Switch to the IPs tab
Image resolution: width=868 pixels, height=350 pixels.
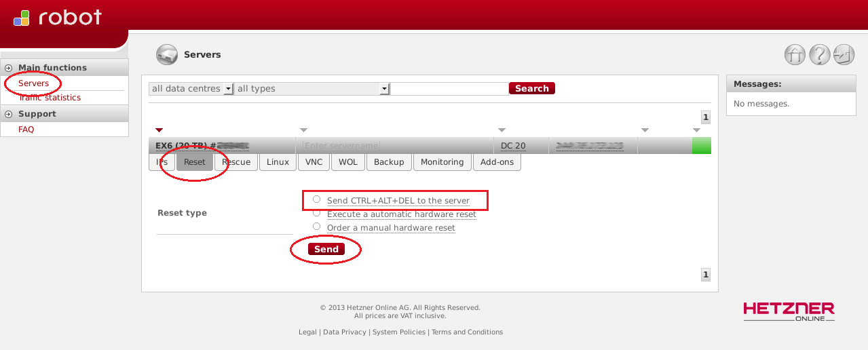click(162, 162)
